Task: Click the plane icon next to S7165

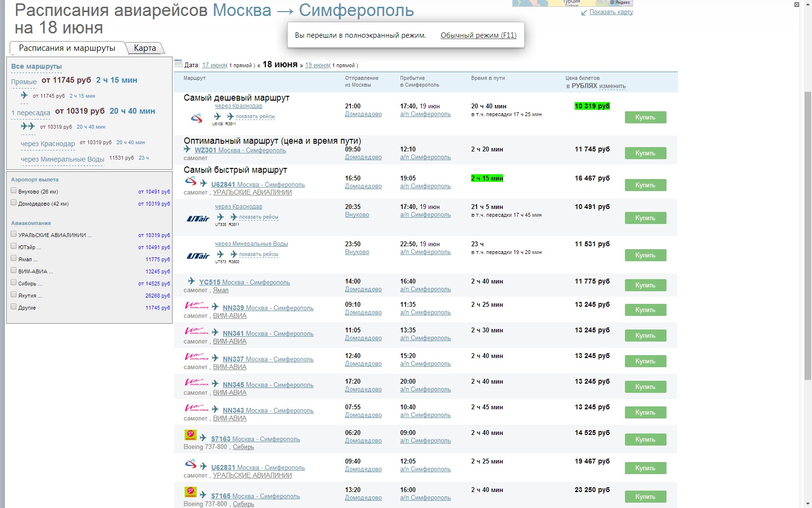Action: 203,495
